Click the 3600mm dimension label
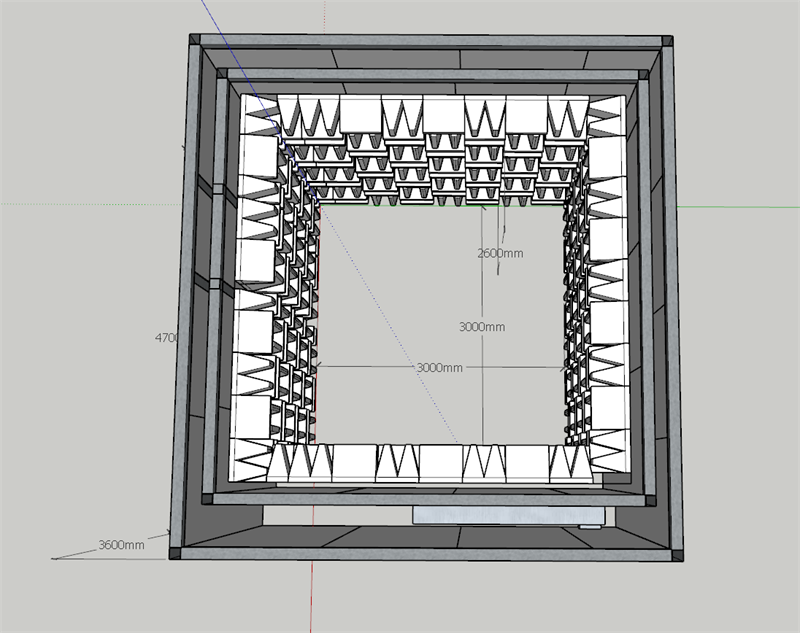Screen dimensions: 800x633 pos(121,545)
